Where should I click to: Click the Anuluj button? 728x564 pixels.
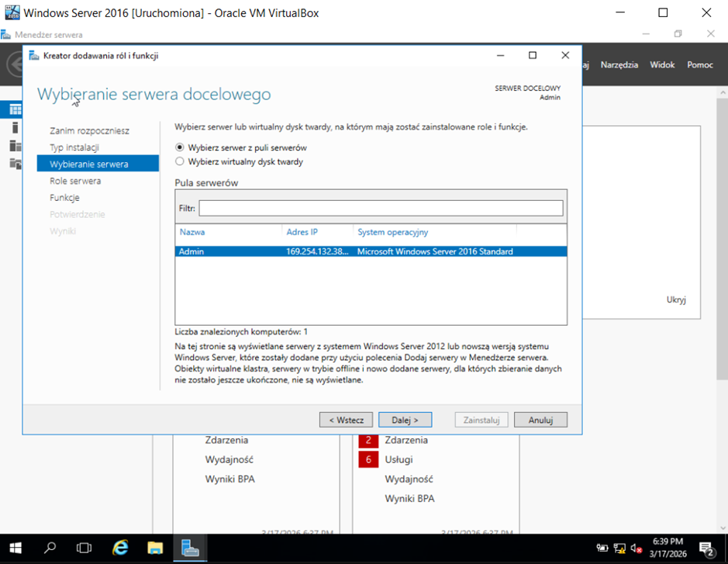coord(540,420)
